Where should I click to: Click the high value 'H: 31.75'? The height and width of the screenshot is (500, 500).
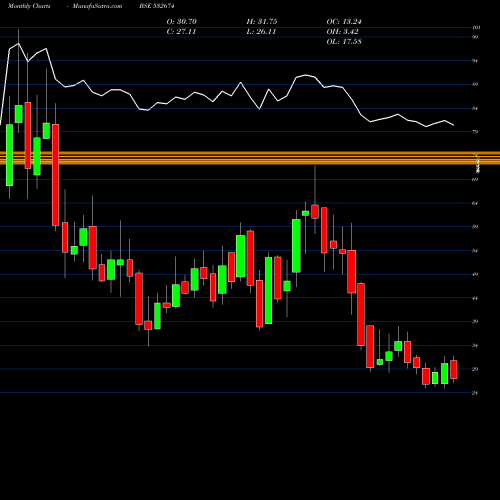262,22
